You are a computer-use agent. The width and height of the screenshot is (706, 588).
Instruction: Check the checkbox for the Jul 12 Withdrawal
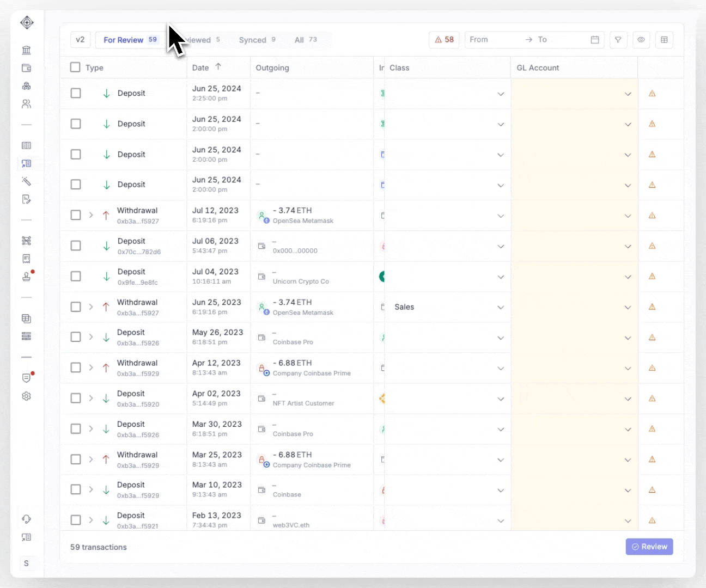coord(76,215)
